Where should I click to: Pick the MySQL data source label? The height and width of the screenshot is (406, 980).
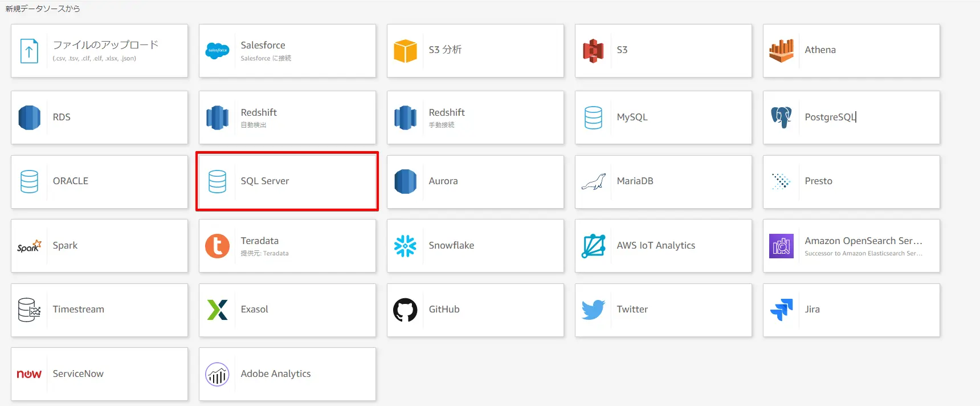pos(632,117)
